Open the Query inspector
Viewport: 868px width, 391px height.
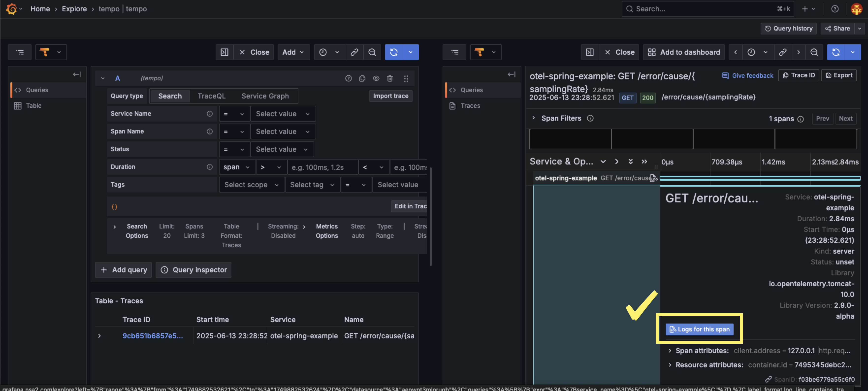193,270
